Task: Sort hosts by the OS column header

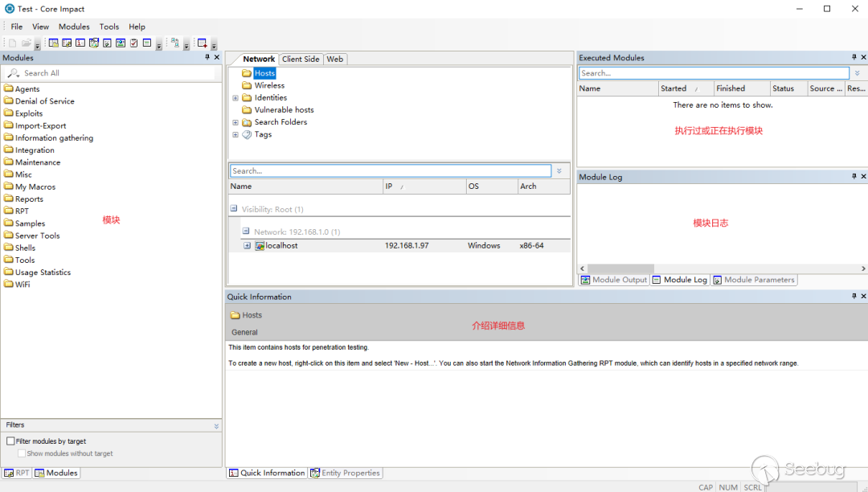Action: (x=492, y=187)
